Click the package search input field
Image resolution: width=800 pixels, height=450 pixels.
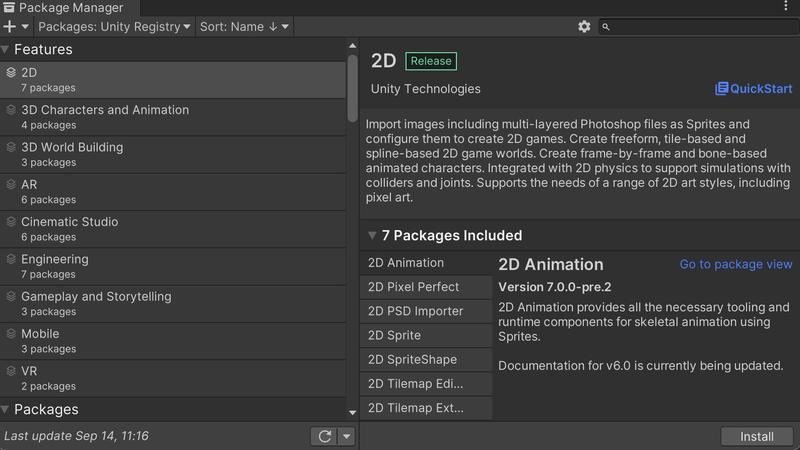(x=700, y=27)
